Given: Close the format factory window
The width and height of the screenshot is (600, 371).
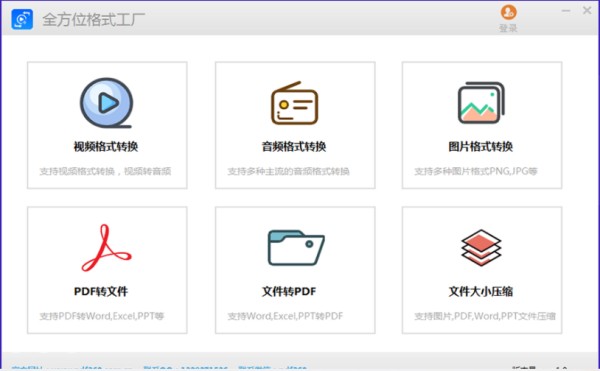Looking at the screenshot, I should tap(587, 10).
